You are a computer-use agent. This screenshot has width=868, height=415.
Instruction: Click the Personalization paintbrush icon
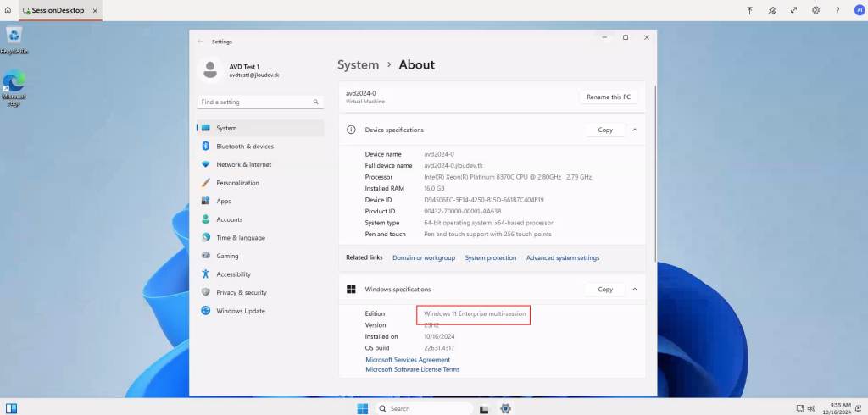point(206,183)
